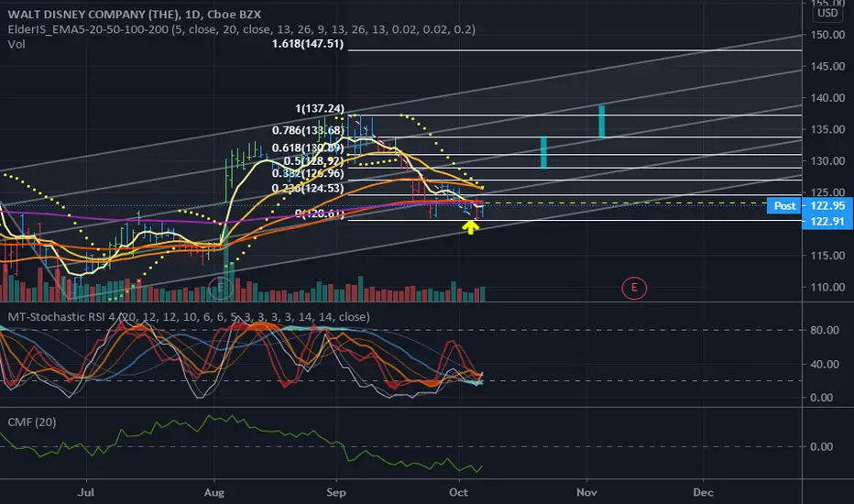This screenshot has width=854, height=504.
Task: Click the 0(120.61) Fibonacci label
Action: (x=320, y=213)
